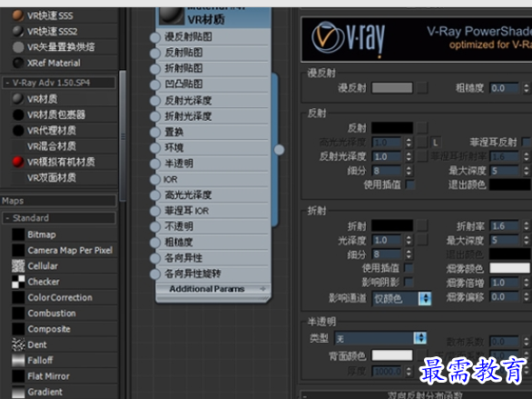Enable 影响阴影 checkbox

[409, 282]
